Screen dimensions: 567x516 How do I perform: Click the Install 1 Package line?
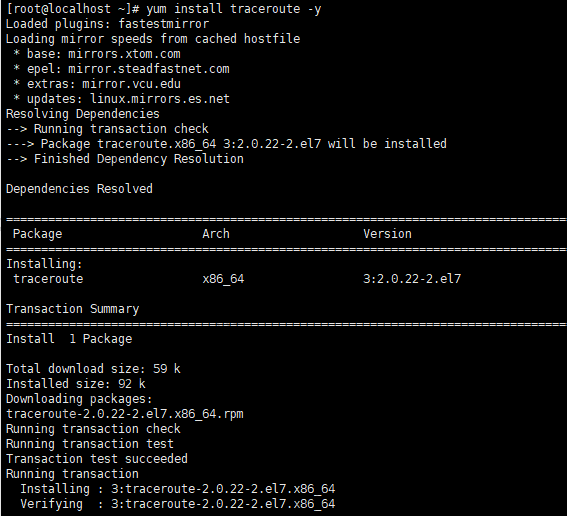tap(69, 339)
